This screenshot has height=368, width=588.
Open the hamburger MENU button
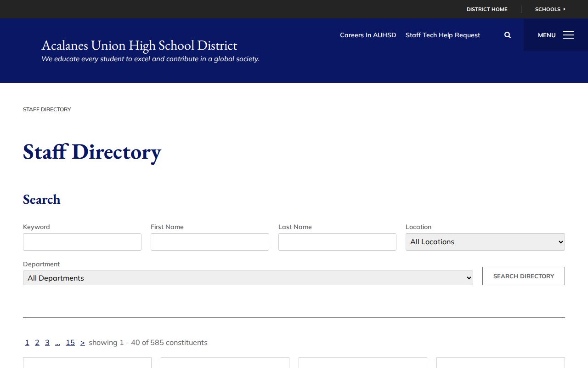pos(556,35)
